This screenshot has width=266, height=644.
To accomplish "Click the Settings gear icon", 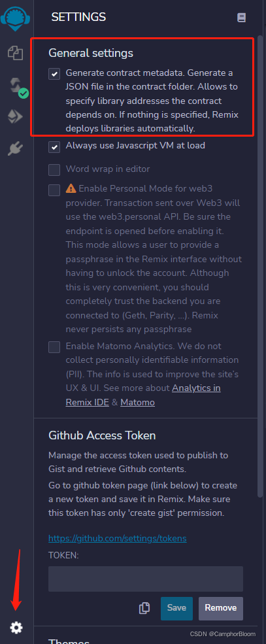I will coord(16,627).
